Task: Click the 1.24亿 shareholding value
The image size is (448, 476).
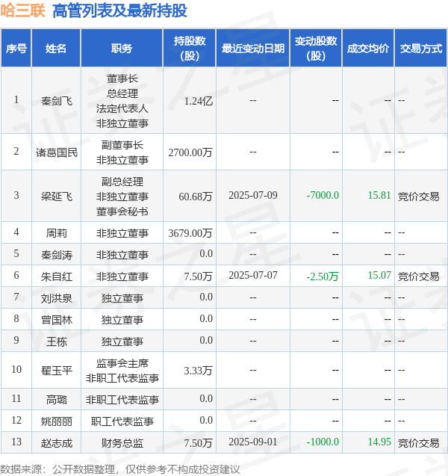Action: pos(199,101)
